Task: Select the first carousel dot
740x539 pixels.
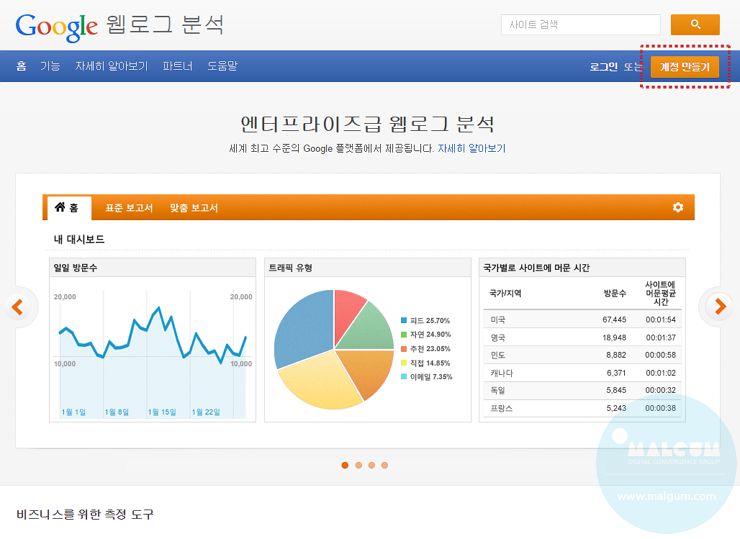Action: pyautogui.click(x=345, y=465)
